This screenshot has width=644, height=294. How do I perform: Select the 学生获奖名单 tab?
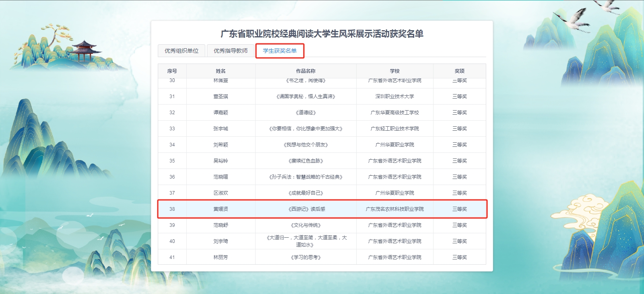(x=280, y=51)
